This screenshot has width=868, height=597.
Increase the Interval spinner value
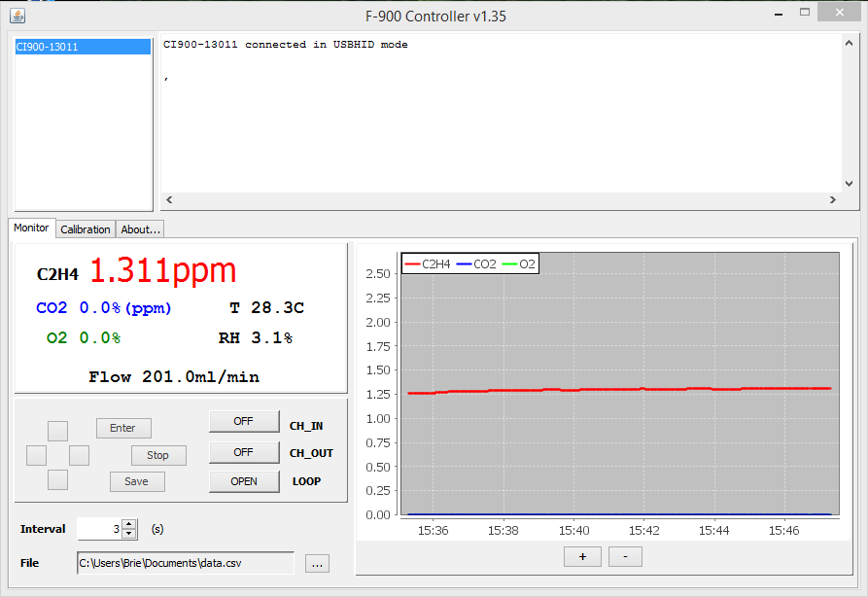coord(129,524)
